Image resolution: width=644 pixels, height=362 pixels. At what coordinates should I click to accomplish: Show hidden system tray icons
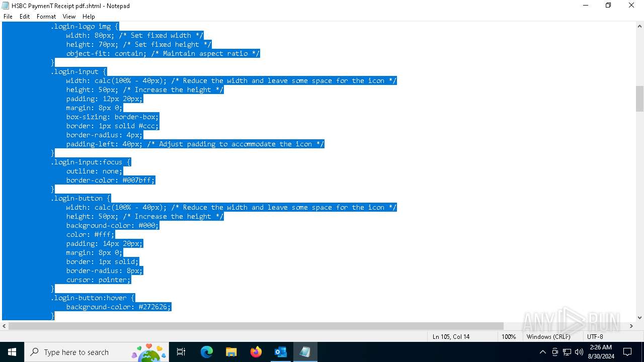pyautogui.click(x=542, y=352)
